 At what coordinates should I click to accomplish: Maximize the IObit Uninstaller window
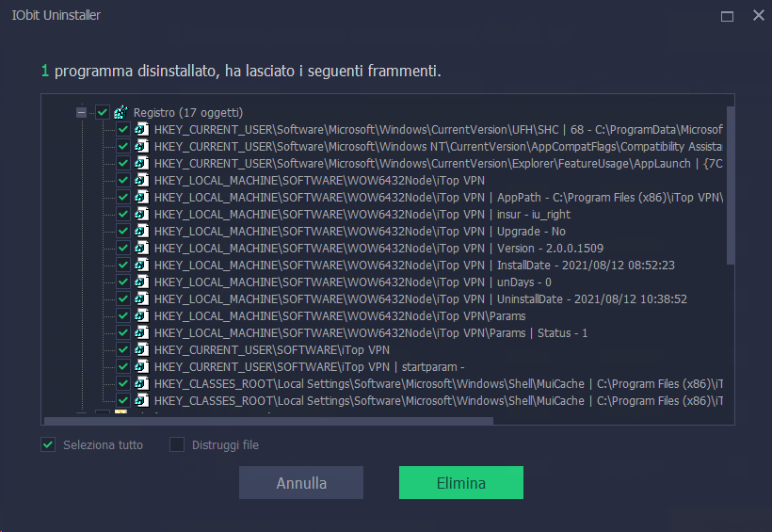(727, 16)
